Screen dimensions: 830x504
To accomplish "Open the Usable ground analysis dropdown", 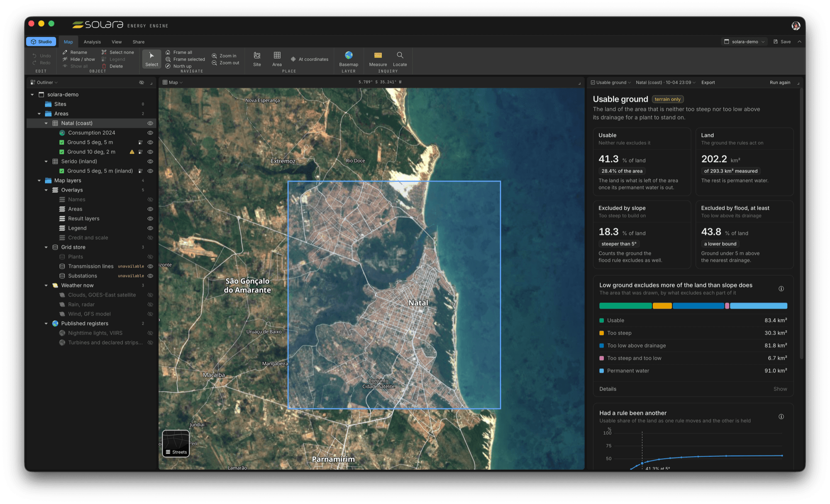I will point(610,83).
